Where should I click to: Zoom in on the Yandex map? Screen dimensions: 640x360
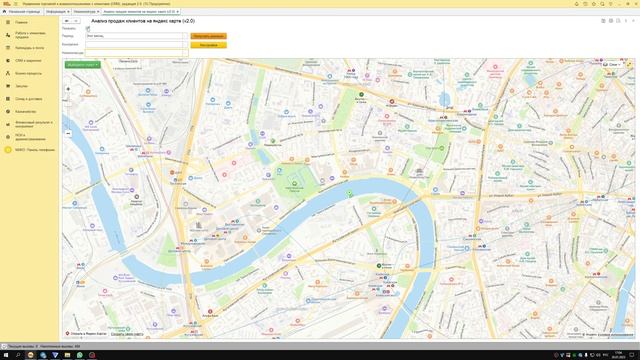click(x=68, y=89)
